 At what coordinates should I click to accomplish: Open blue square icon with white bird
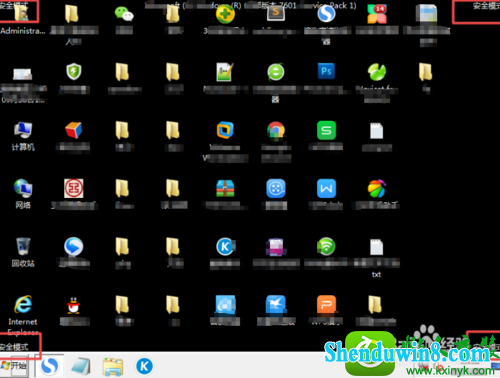pos(276,305)
